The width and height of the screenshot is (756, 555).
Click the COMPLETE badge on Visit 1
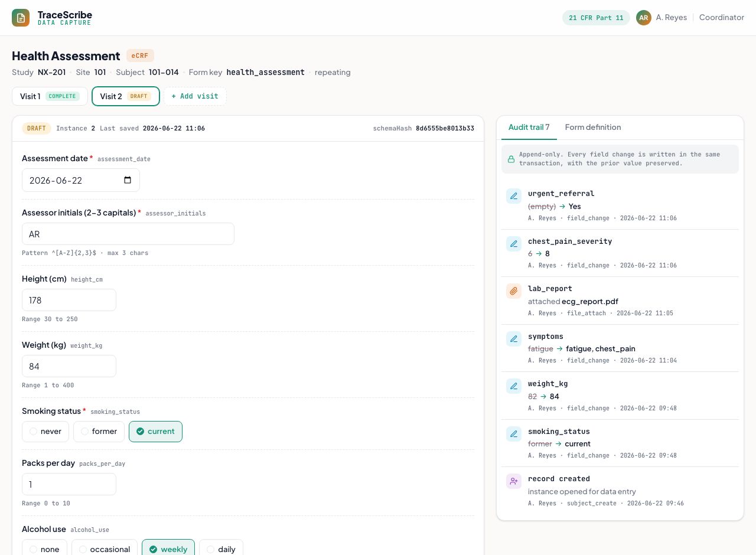63,96
